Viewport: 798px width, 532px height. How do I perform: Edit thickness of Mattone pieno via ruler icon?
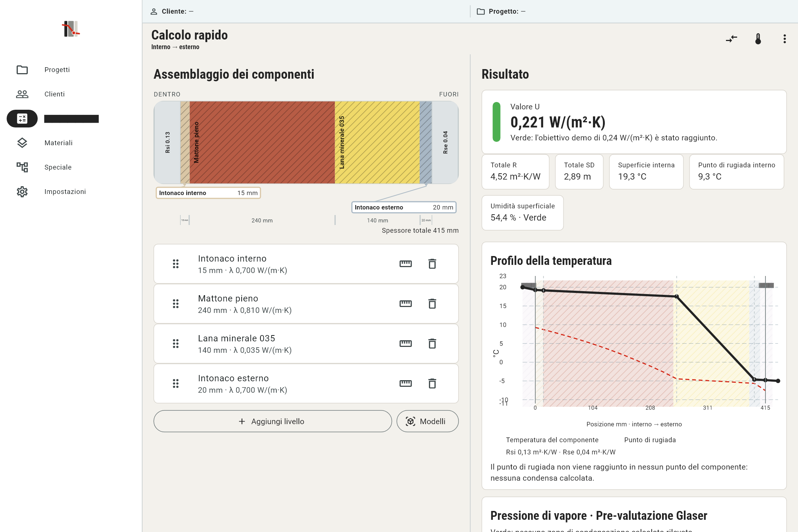406,304
